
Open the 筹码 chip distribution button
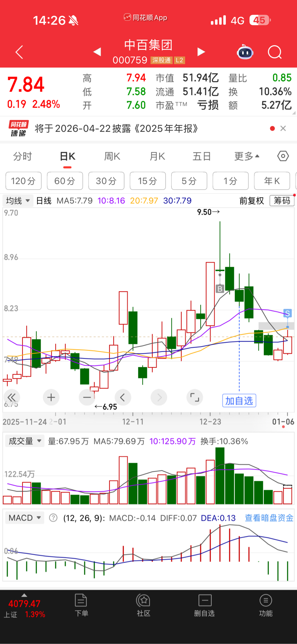pos(282,200)
